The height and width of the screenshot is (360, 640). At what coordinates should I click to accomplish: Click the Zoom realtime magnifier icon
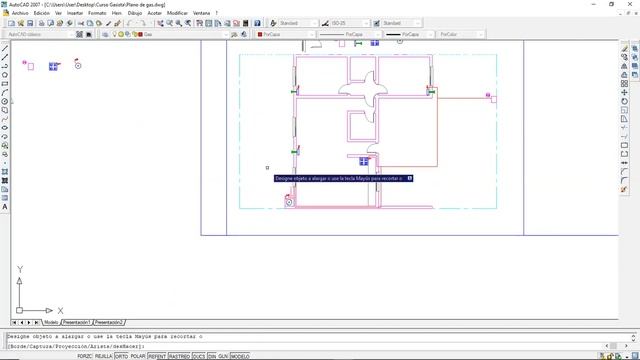click(169, 23)
